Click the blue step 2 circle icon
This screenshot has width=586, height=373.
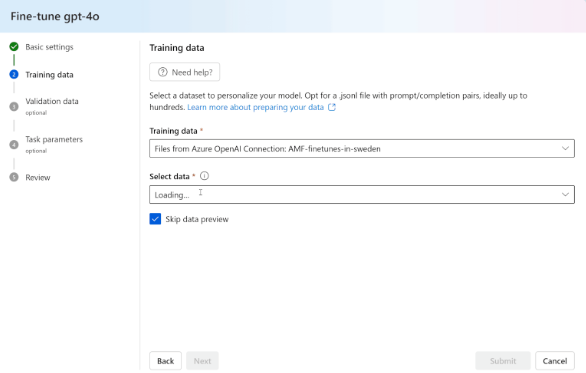coord(14,74)
